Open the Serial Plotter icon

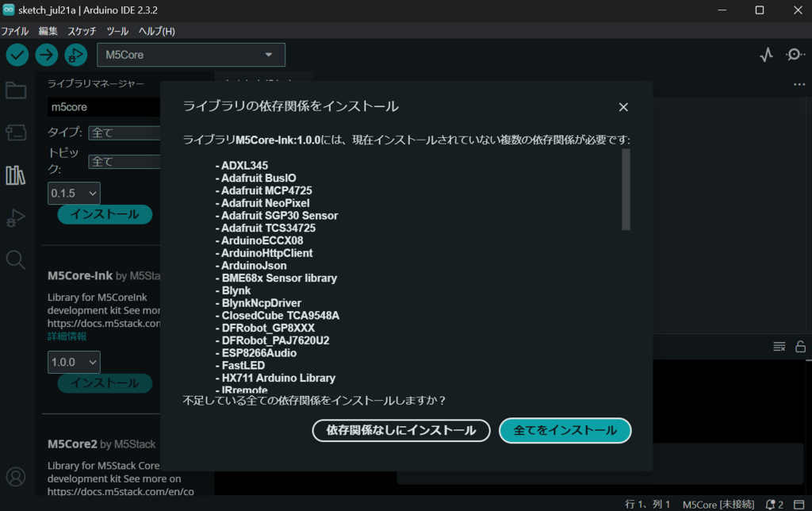767,55
